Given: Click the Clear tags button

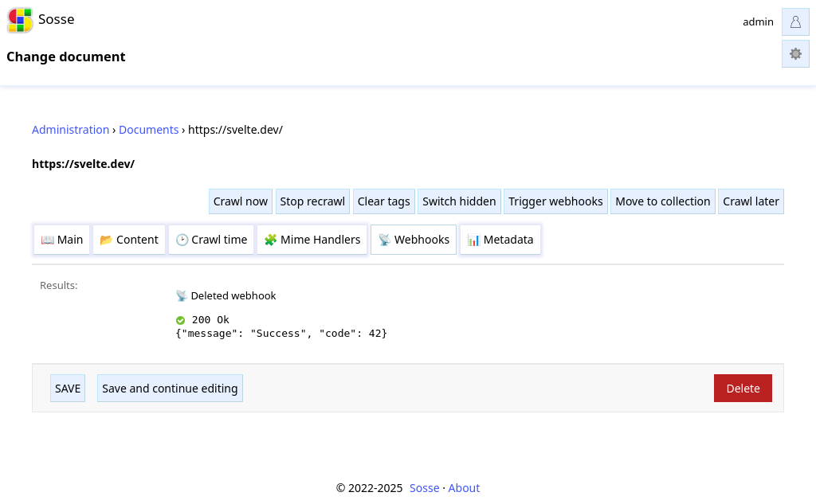Looking at the screenshot, I should tap(383, 201).
